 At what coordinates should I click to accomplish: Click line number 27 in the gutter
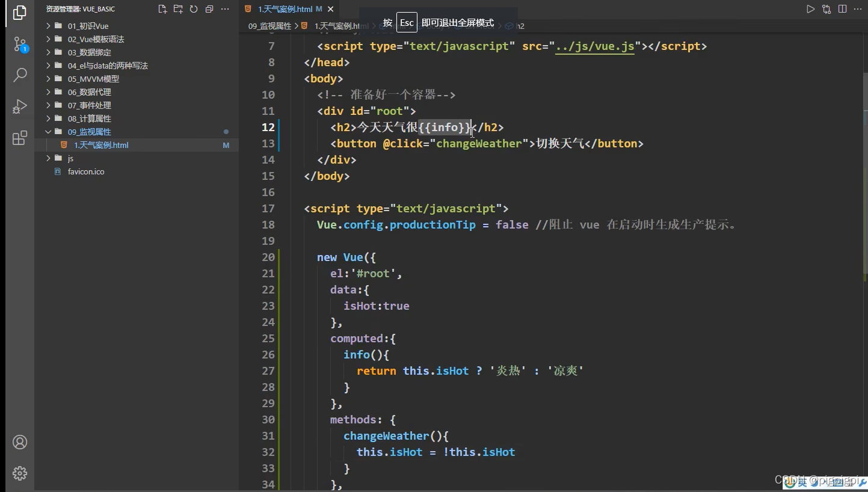point(268,371)
